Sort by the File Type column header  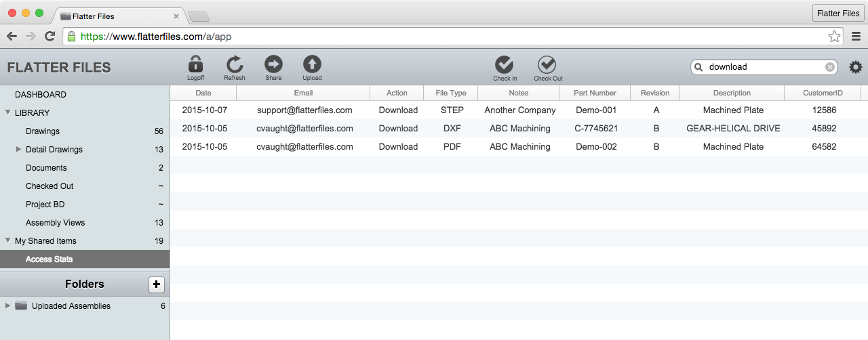pyautogui.click(x=451, y=93)
